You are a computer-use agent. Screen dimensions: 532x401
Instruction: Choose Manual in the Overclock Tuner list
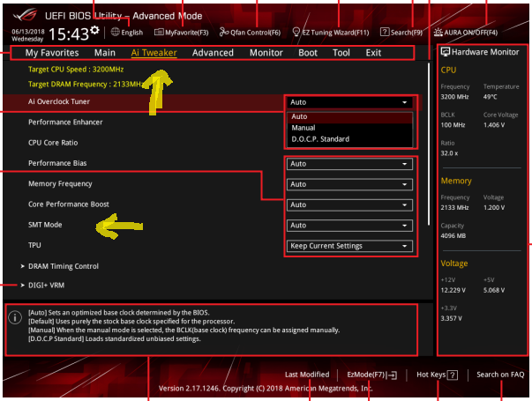[x=349, y=128]
